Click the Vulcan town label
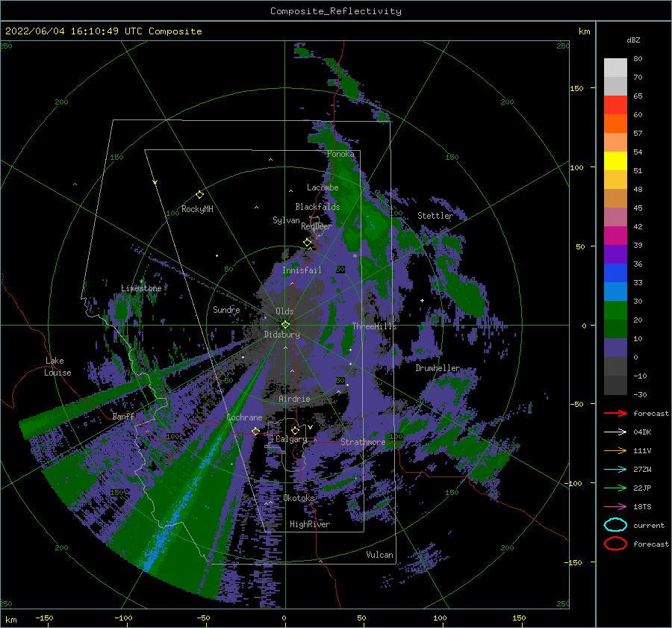This screenshot has width=672, height=628. [379, 555]
